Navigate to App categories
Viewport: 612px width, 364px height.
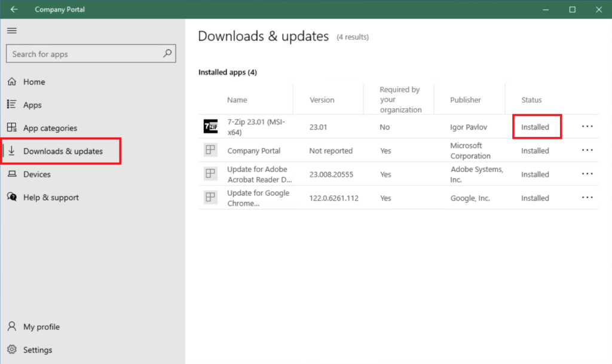[50, 128]
